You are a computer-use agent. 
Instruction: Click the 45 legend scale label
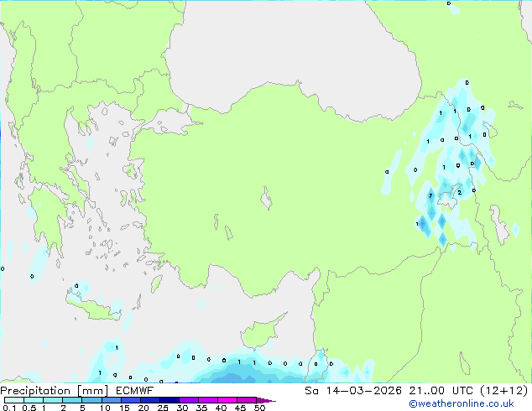[x=240, y=408]
